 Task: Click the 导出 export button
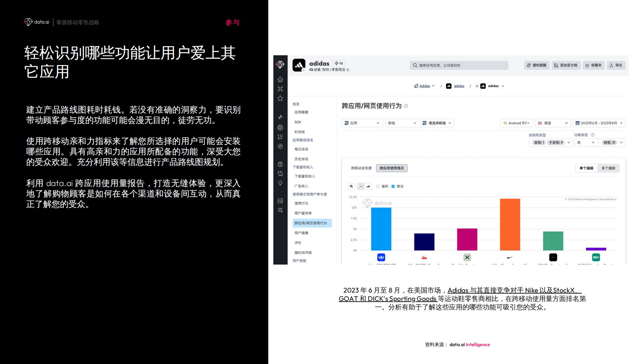(616, 65)
